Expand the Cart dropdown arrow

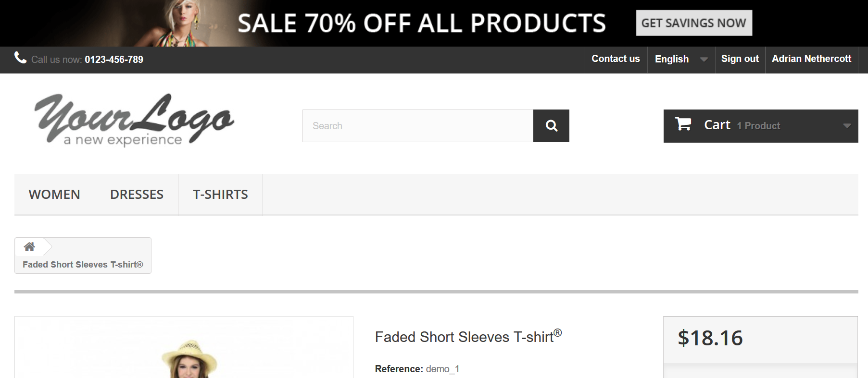[846, 126]
